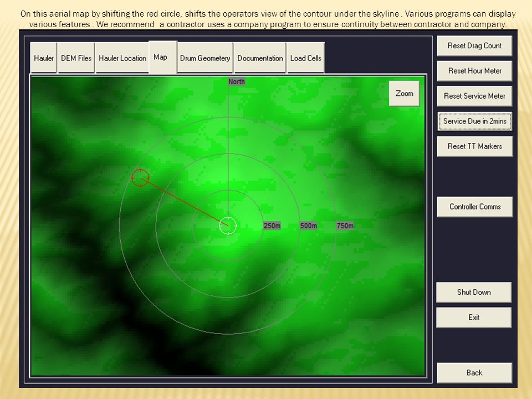Go to the Documentation tab

(260, 58)
